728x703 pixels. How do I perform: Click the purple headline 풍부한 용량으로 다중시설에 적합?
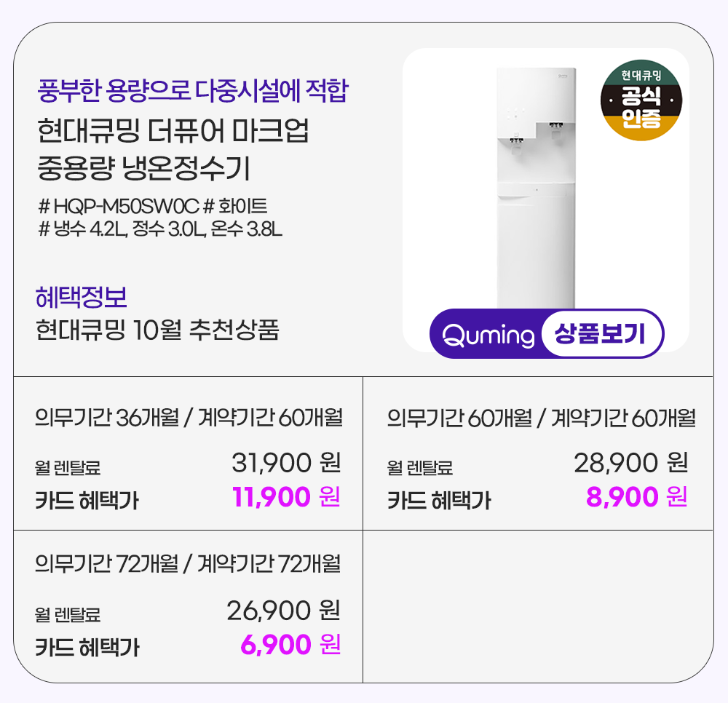[192, 92]
